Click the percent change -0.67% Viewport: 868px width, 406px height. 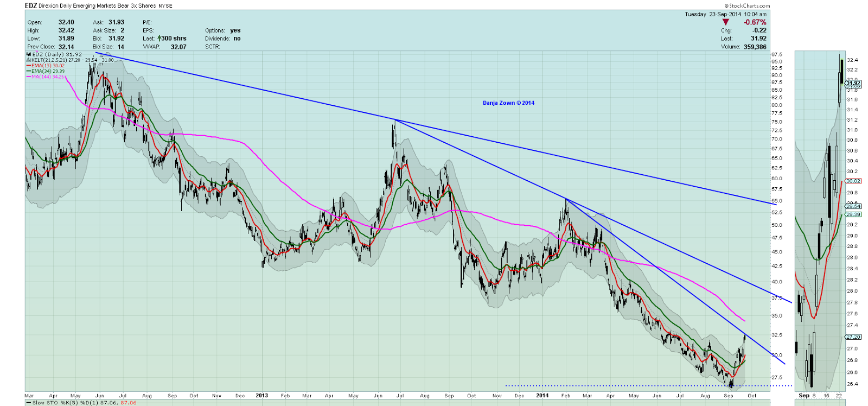coord(755,22)
